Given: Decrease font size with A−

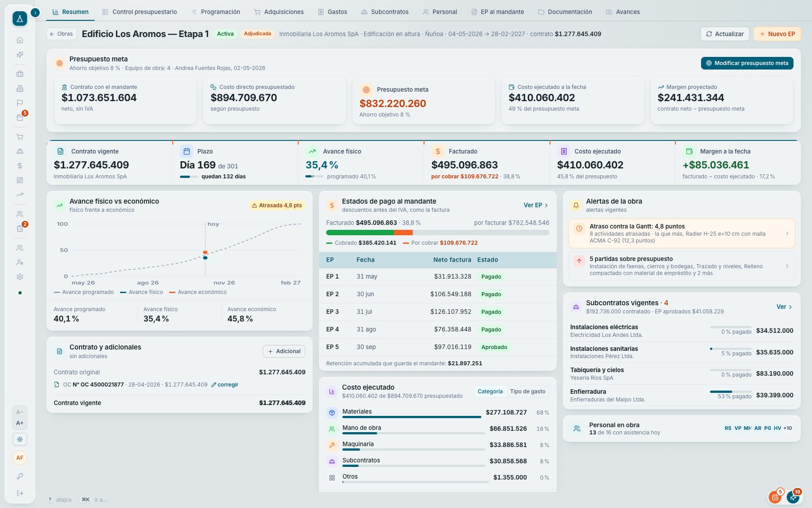Looking at the screenshot, I should click(20, 412).
